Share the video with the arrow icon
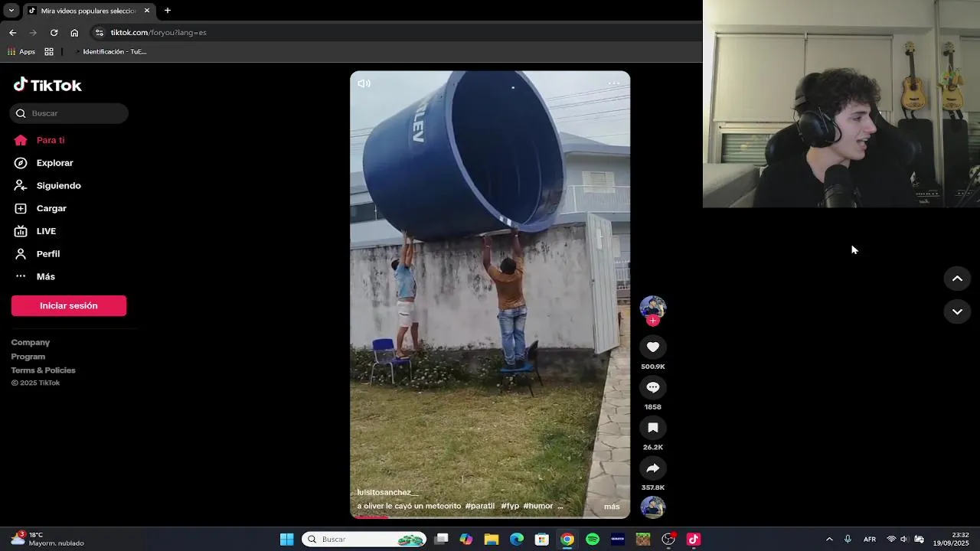This screenshot has height=551, width=980. point(653,468)
